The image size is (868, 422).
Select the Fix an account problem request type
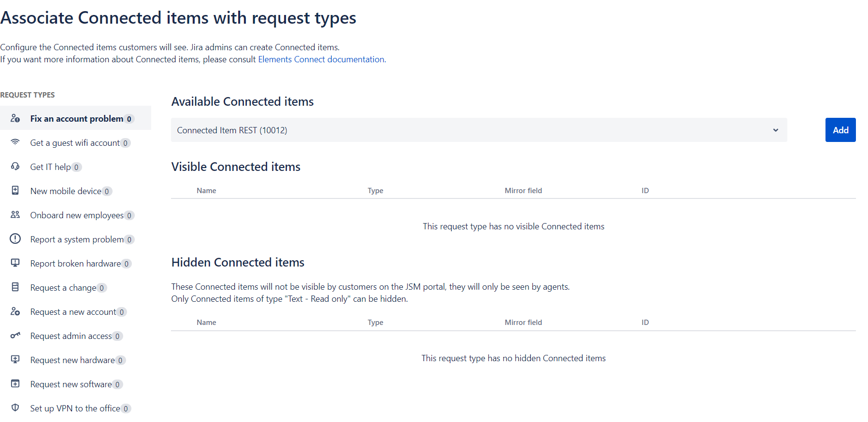76,119
